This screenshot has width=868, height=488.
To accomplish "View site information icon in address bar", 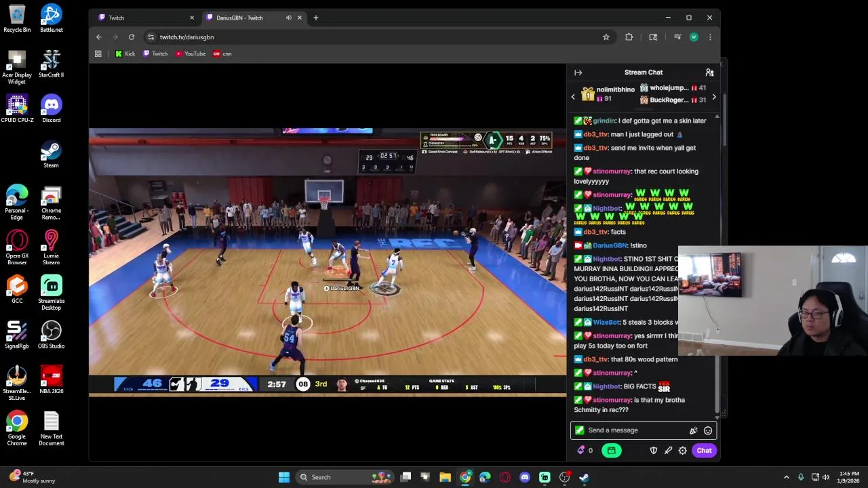I will pyautogui.click(x=151, y=37).
